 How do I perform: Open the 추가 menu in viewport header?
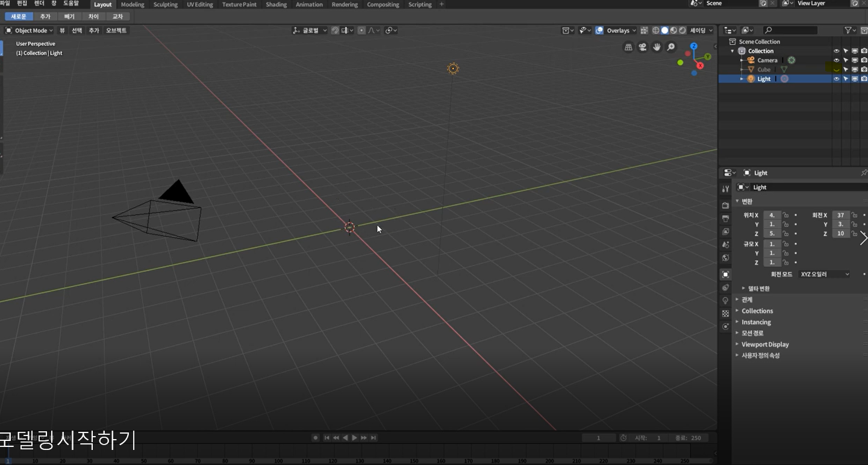point(94,30)
